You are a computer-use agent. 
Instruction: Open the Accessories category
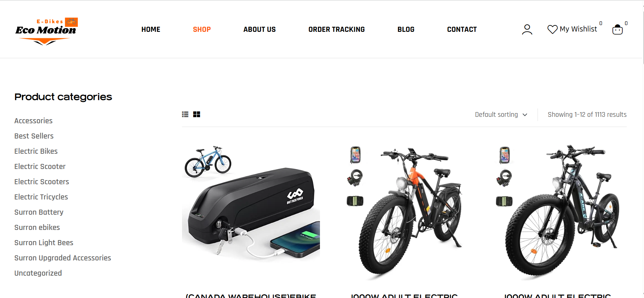click(x=33, y=121)
